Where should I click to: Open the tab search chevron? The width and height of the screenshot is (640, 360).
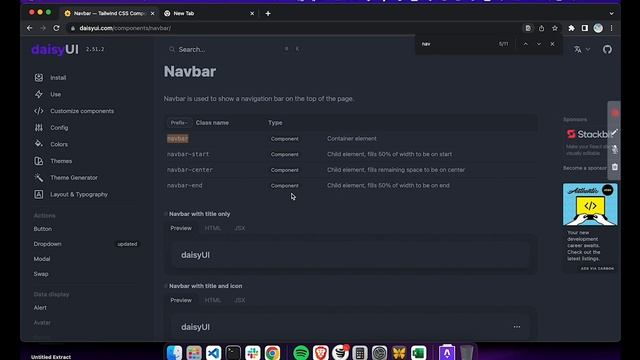click(x=611, y=13)
